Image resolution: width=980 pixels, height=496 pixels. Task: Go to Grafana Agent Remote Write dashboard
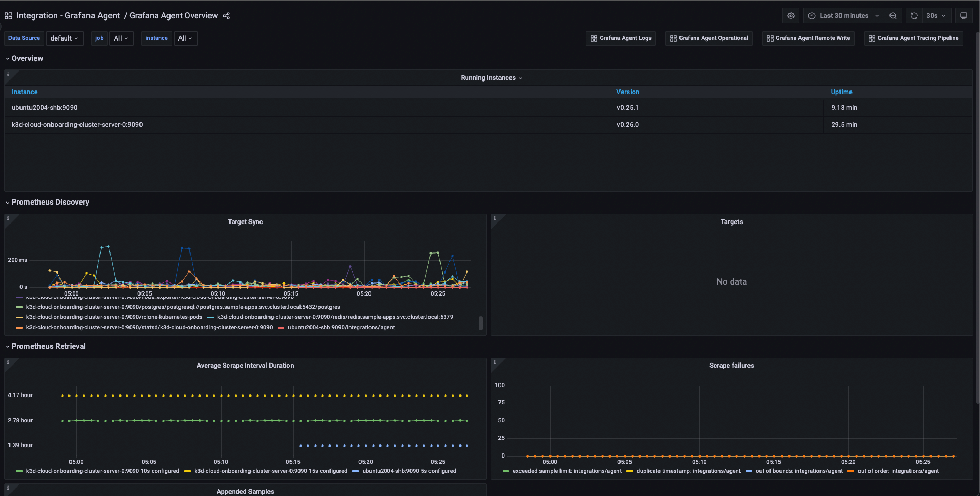point(808,38)
